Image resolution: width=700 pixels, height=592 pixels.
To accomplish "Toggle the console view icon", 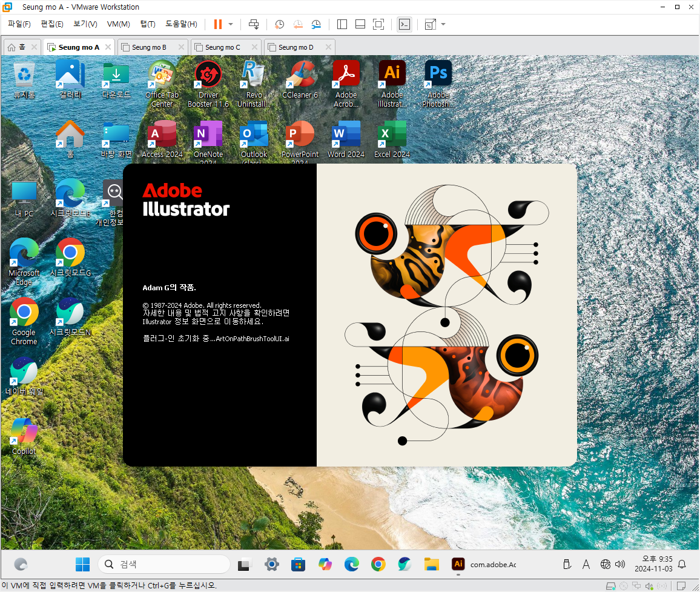I will (x=404, y=24).
